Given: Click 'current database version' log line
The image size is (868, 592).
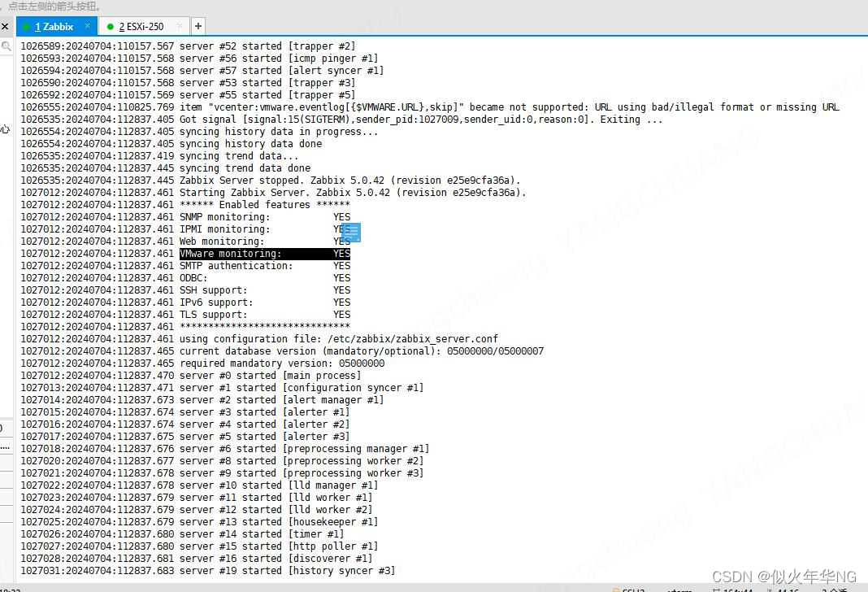Looking at the screenshot, I should point(282,351).
